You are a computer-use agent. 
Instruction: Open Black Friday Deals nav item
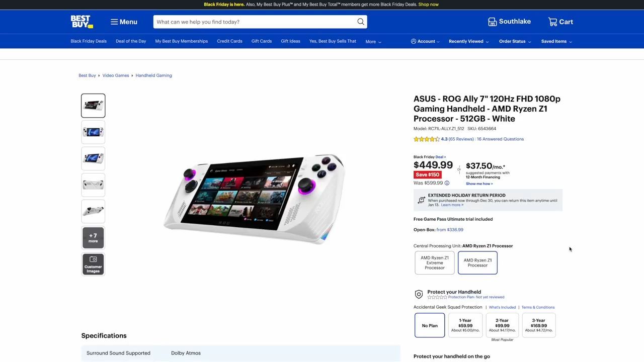(x=89, y=41)
